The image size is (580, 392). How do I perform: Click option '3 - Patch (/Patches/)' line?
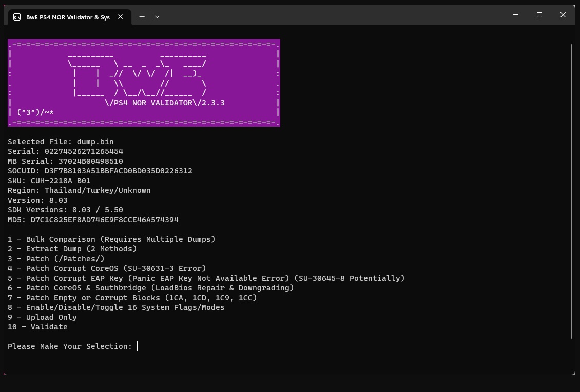click(x=56, y=259)
